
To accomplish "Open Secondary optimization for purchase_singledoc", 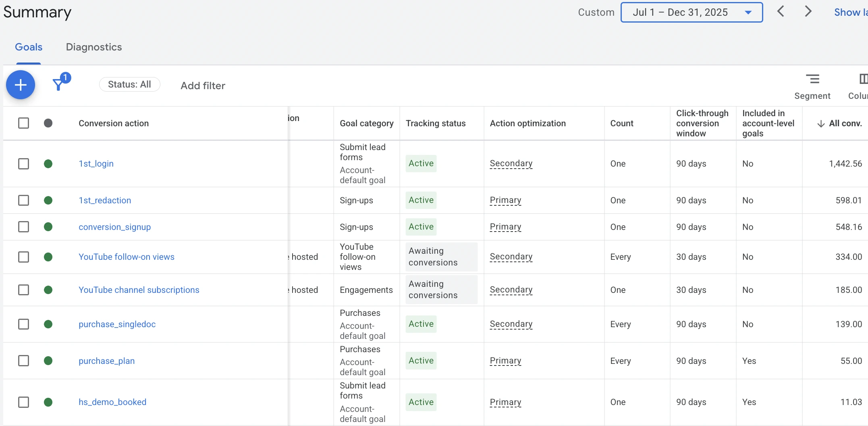I will 511,324.
